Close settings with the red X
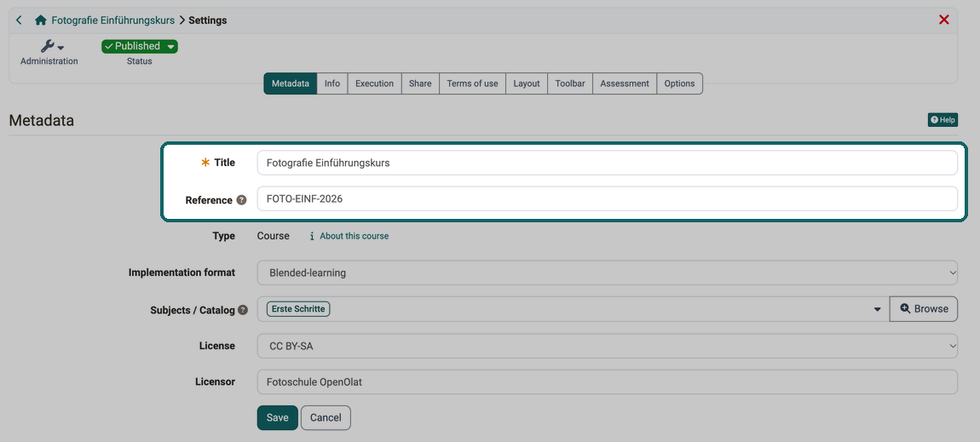 (943, 20)
